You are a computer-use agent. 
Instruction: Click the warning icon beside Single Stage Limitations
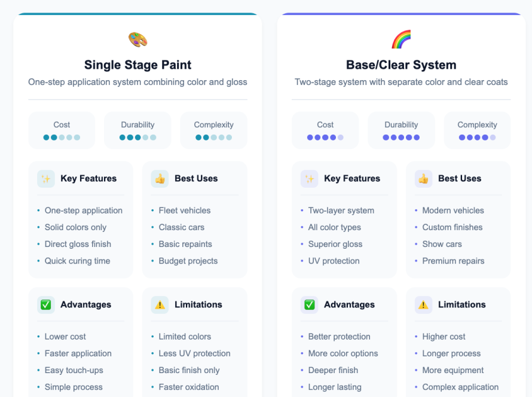[x=160, y=304]
